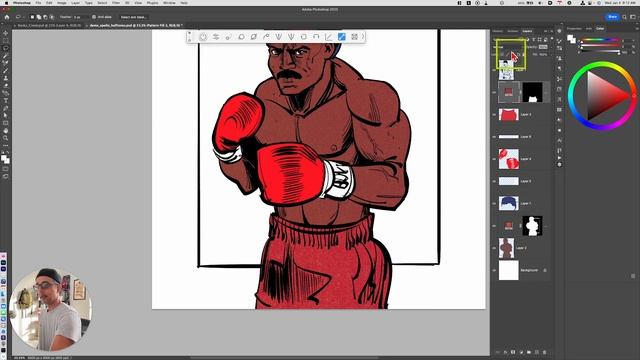Expand the floating toolbar chevron
This screenshot has height=360, width=640.
[363, 37]
